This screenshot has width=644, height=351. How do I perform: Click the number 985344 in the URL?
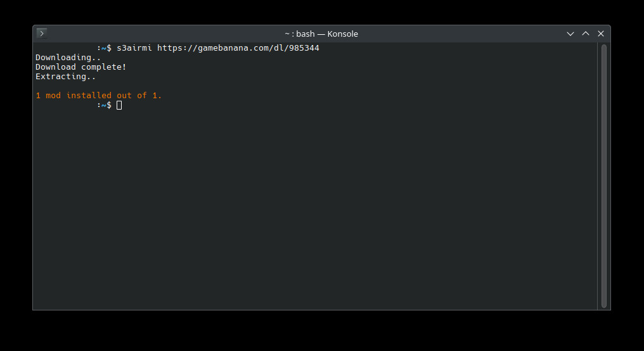[x=304, y=48]
